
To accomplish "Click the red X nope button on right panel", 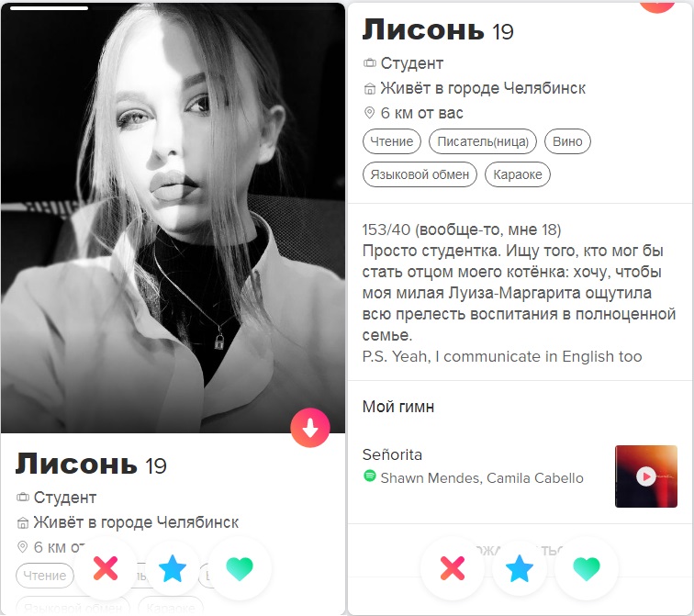I will coord(453,568).
